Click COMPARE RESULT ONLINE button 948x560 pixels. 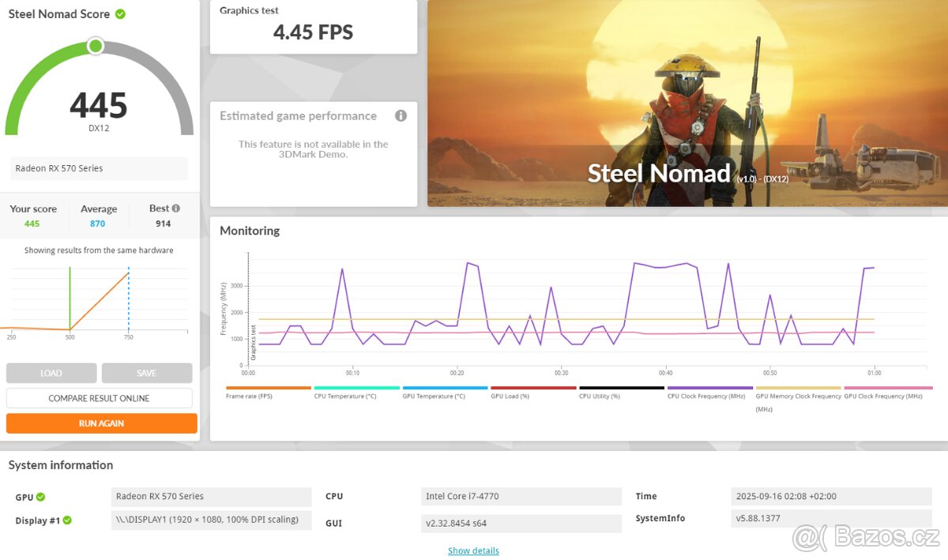pos(99,398)
